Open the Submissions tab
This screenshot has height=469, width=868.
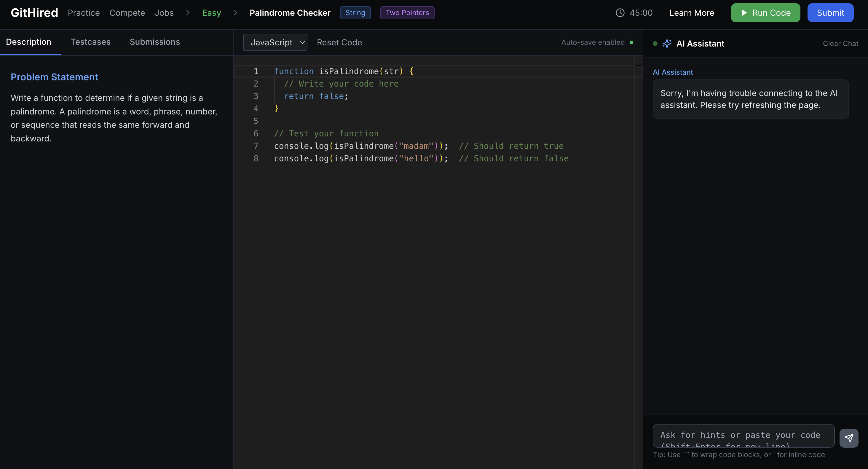click(x=155, y=42)
